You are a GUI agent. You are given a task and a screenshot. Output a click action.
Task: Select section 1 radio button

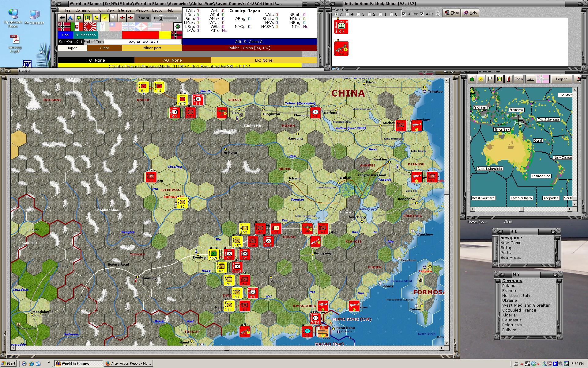pos(381,14)
